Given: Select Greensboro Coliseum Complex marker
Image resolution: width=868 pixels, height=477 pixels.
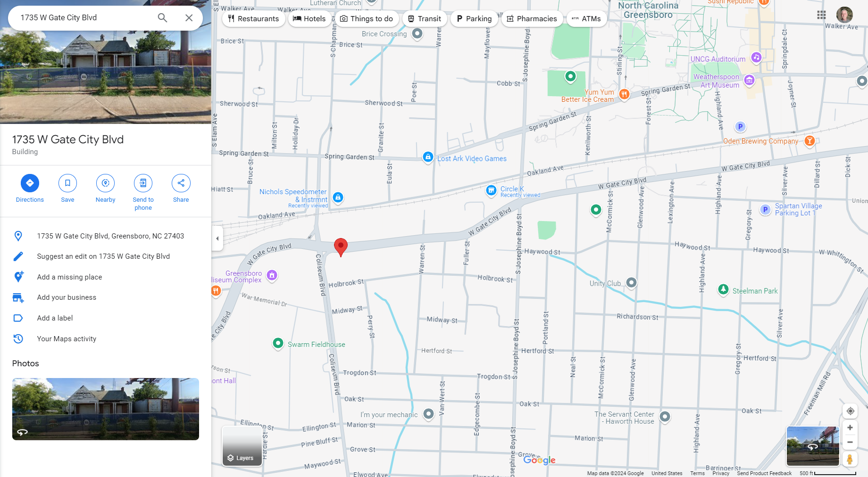Looking at the screenshot, I should [x=272, y=275].
